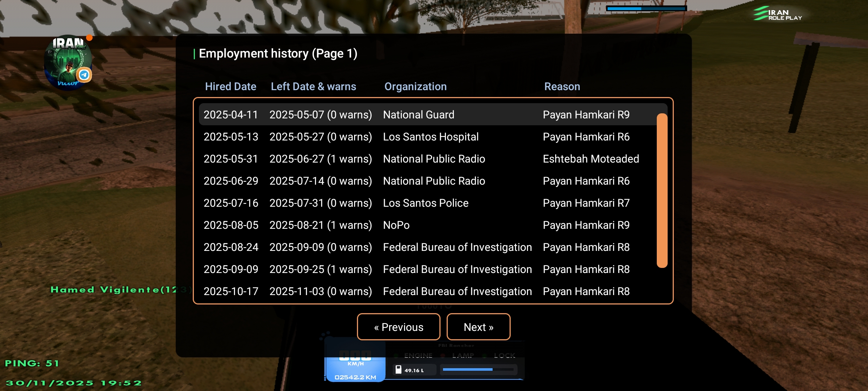
Task: Go to Next page of history
Action: coord(478,327)
